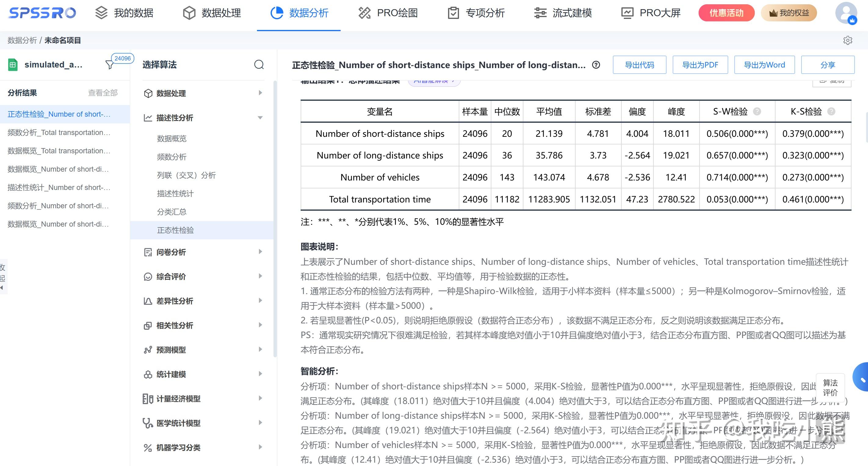This screenshot has height=466, width=868.
Task: Click the SPSSPRO logo
Action: pos(42,13)
